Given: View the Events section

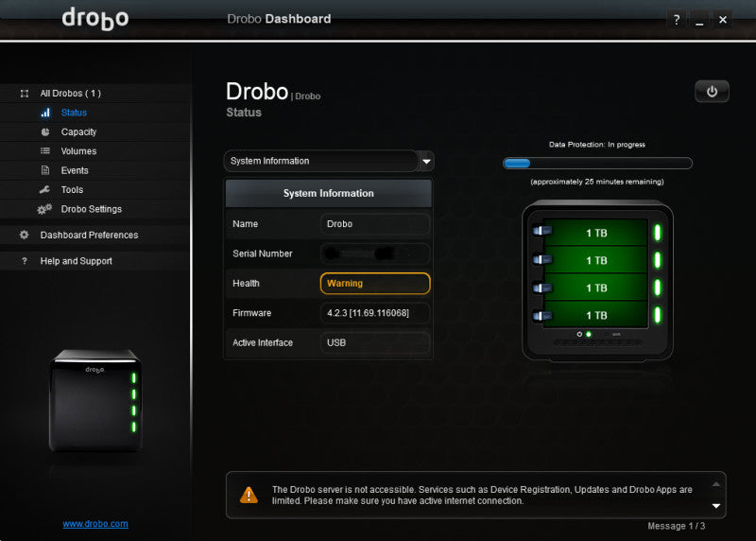Looking at the screenshot, I should point(75,170).
